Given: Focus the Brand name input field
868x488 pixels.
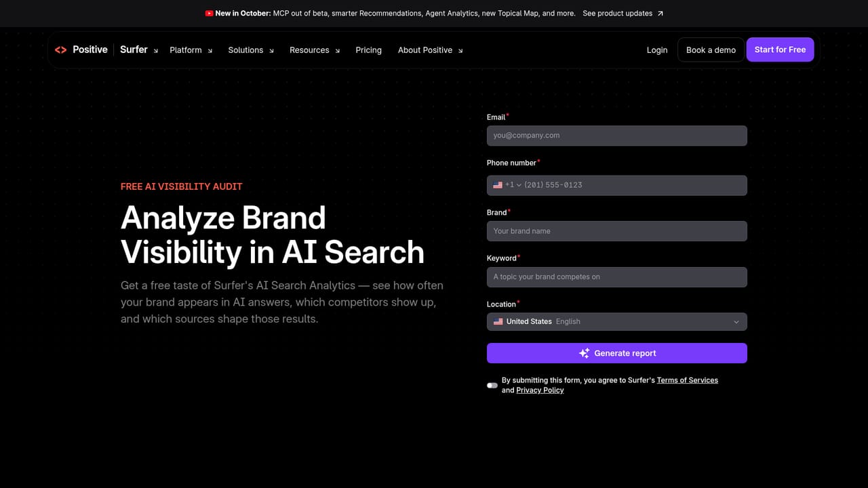Looking at the screenshot, I should click(x=617, y=231).
